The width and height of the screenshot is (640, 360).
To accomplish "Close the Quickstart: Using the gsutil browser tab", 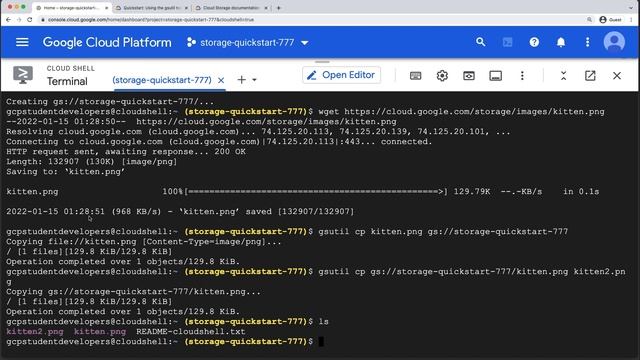I will coord(186,8).
